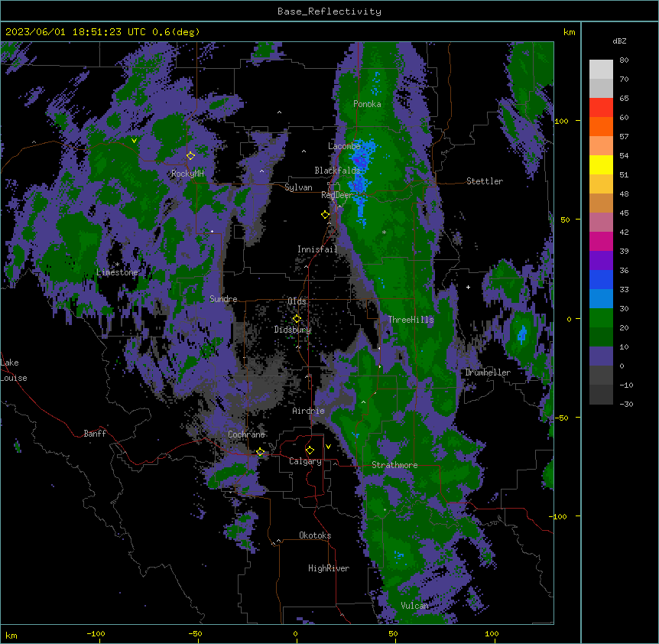This screenshot has width=659, height=644.
Task: Select the red swatch in dBZ legend
Action: tap(601, 108)
